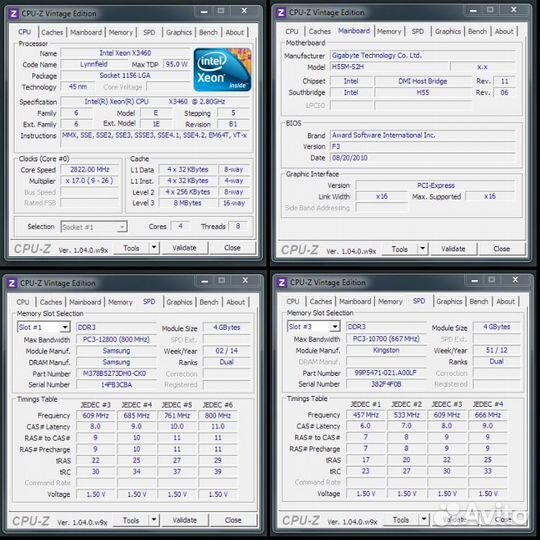Select the Bench tab in the Slot #1 Samsung window
The width and height of the screenshot is (540, 540).
[x=209, y=302]
